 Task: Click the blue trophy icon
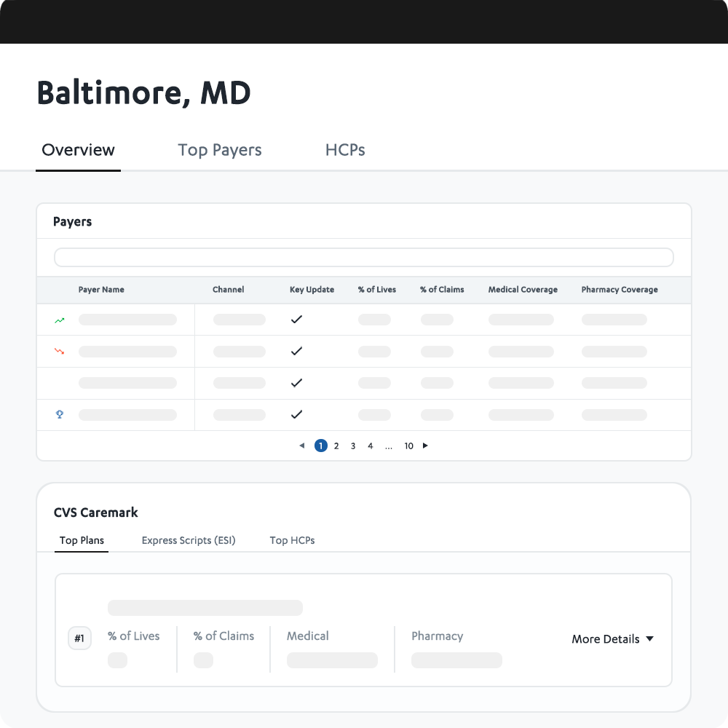point(60,415)
